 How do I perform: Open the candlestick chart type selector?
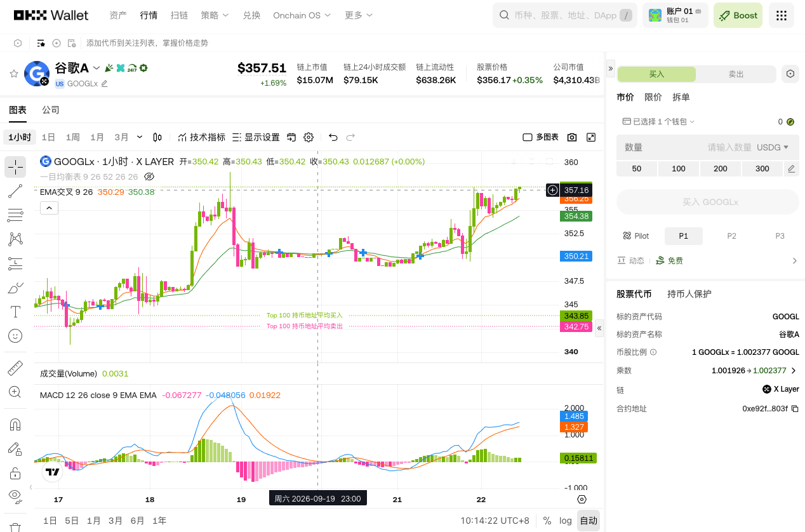pyautogui.click(x=158, y=137)
